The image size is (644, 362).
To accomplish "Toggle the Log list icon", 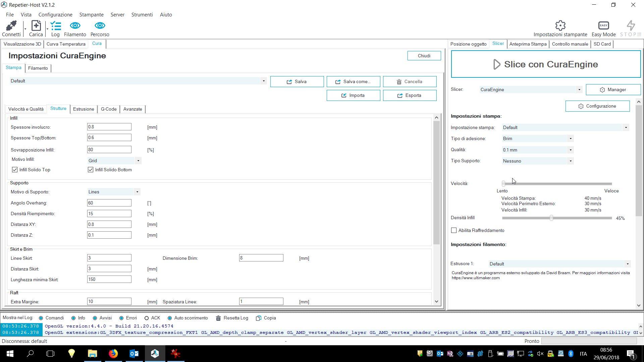I will pyautogui.click(x=55, y=26).
